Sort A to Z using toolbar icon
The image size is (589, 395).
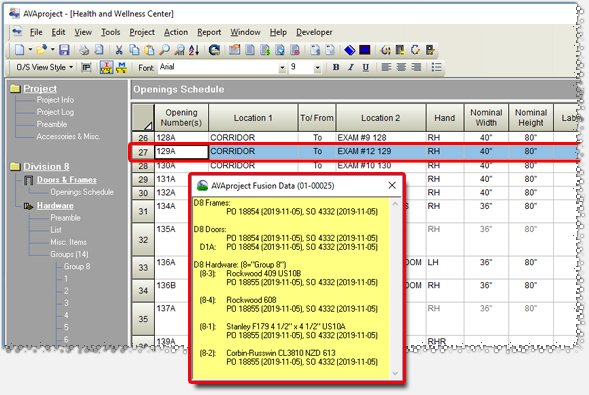point(194,50)
